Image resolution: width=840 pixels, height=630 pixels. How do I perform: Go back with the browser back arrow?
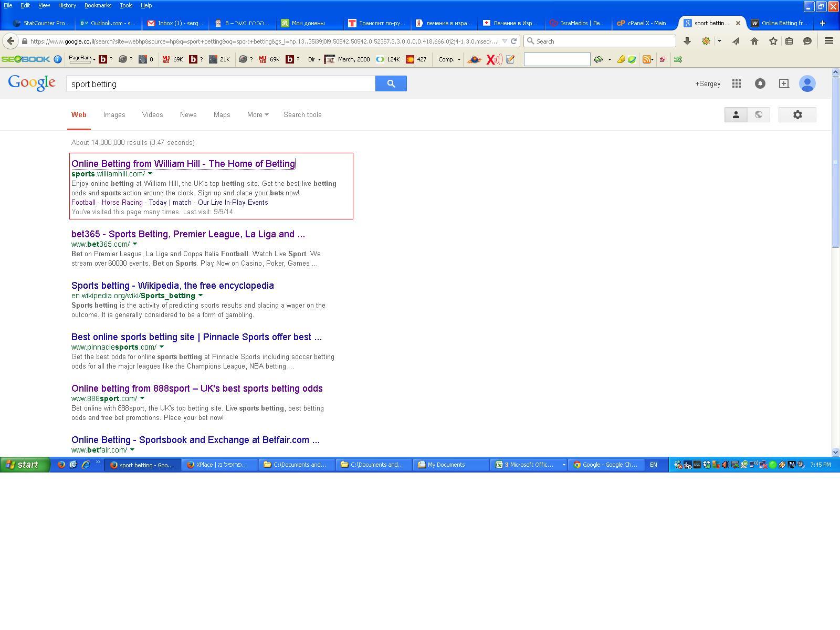click(x=10, y=41)
